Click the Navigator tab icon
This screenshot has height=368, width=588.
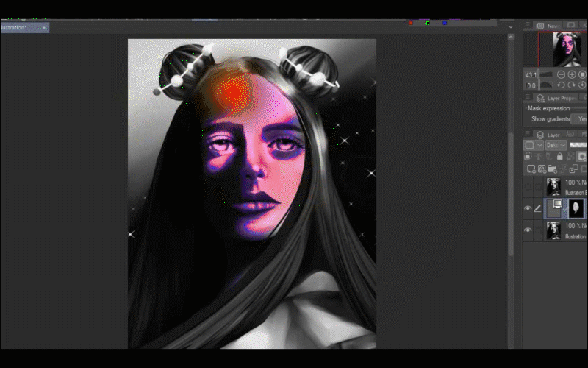(x=540, y=26)
